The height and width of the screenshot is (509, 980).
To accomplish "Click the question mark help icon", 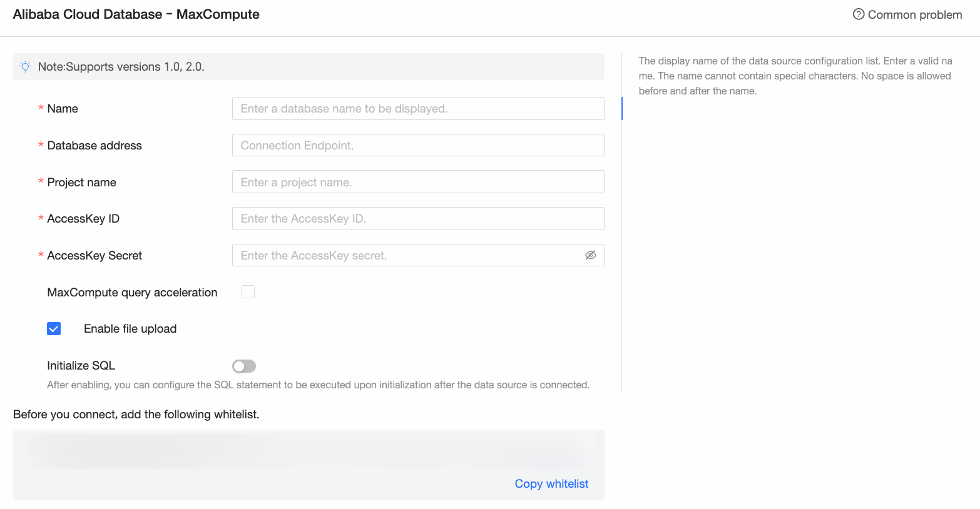I will pos(859,14).
